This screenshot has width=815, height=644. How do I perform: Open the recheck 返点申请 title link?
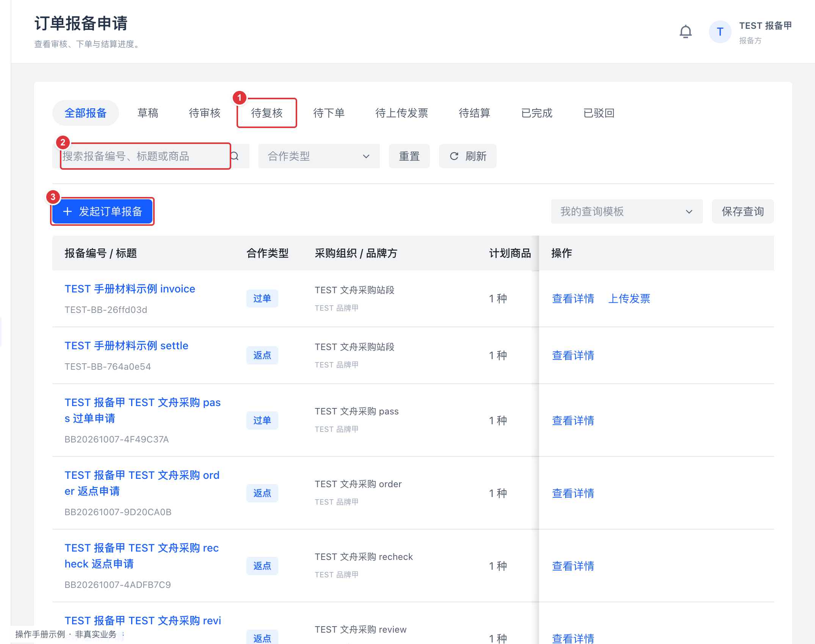(x=142, y=556)
